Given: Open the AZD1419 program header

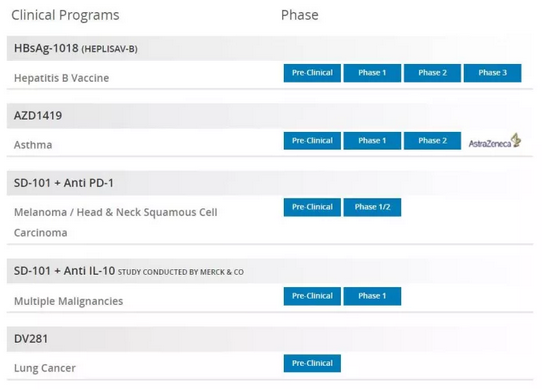Looking at the screenshot, I should (270, 116).
